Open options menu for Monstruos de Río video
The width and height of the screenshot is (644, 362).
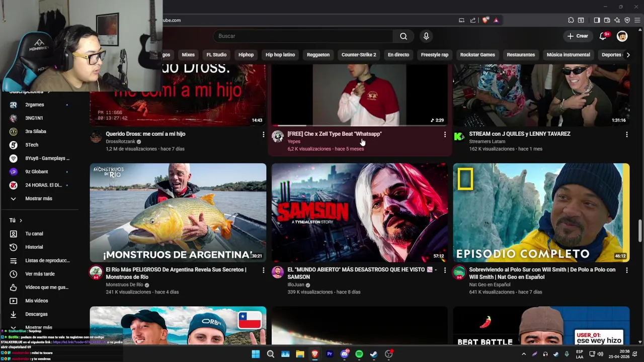(x=263, y=270)
